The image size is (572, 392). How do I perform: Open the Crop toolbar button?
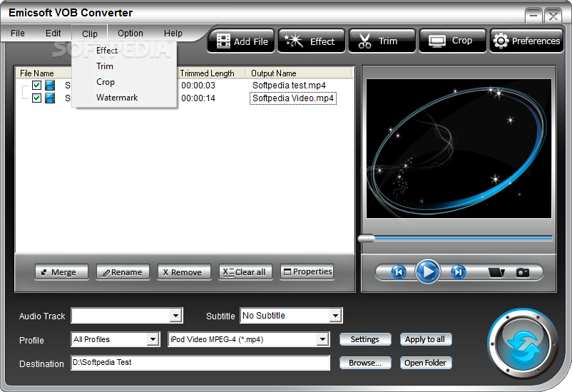click(453, 41)
